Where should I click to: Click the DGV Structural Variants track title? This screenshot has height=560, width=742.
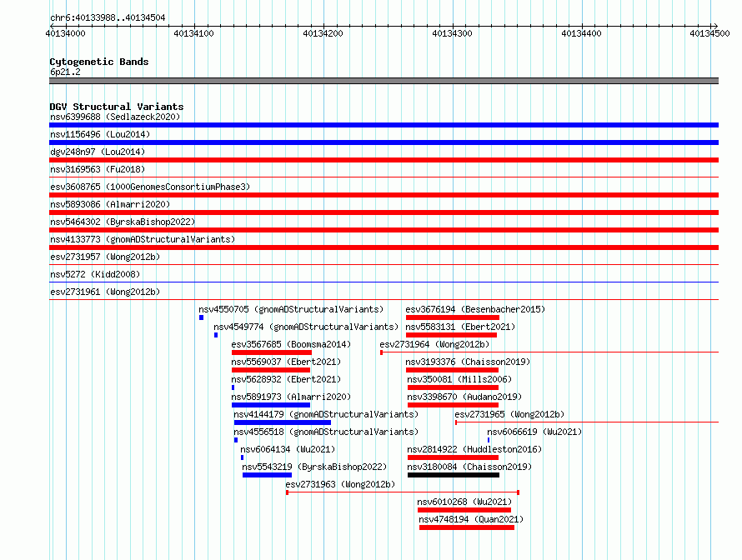(x=117, y=107)
